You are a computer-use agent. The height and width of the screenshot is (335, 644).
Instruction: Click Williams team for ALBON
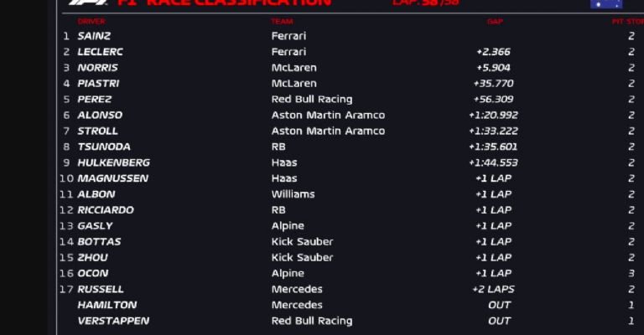point(293,194)
